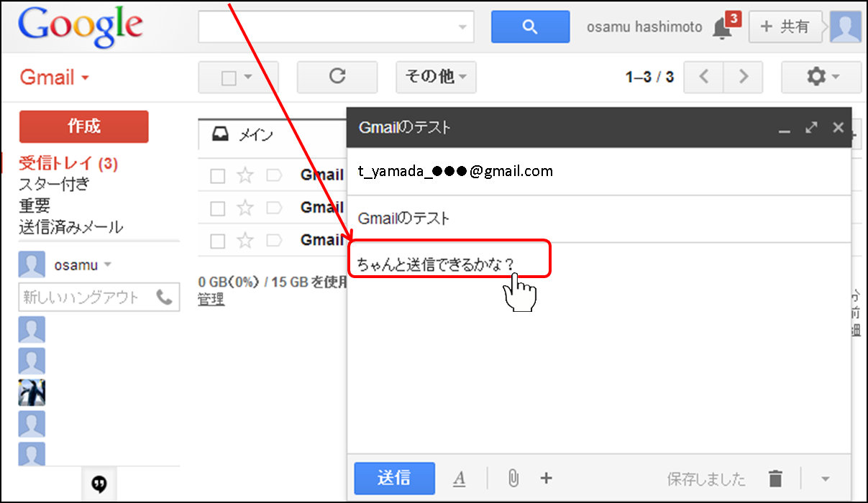This screenshot has height=503, width=868.
Task: Click the red 作成 compose button
Action: pyautogui.click(x=83, y=126)
